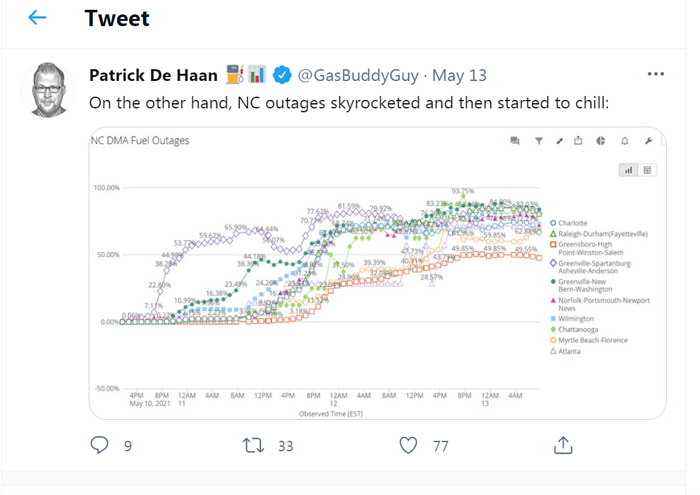Select the chart pencil edit icon
Screen dimensions: 700x495
pyautogui.click(x=559, y=141)
